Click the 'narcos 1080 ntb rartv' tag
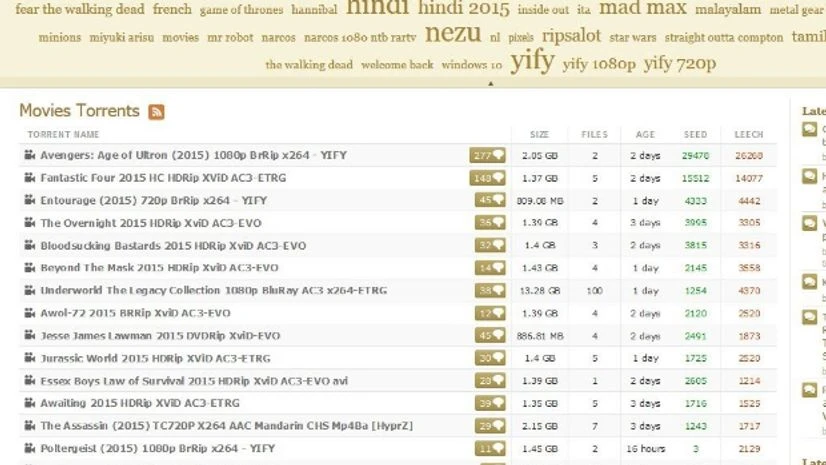Screen dimensions: 826x465 pyautogui.click(x=360, y=38)
